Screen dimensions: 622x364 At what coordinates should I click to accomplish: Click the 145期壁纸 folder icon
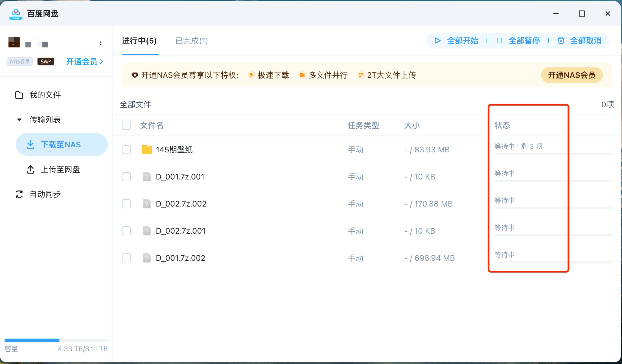pyautogui.click(x=146, y=150)
